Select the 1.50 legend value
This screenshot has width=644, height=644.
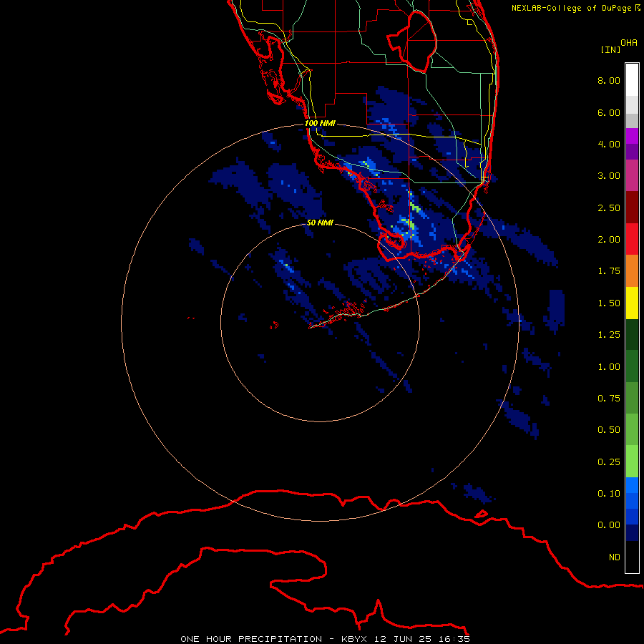[x=609, y=303]
